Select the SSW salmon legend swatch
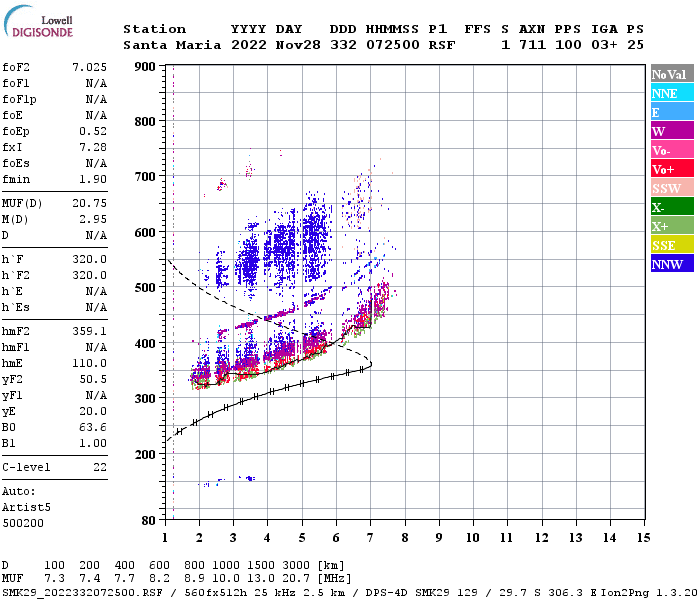The image size is (700, 600). point(672,188)
